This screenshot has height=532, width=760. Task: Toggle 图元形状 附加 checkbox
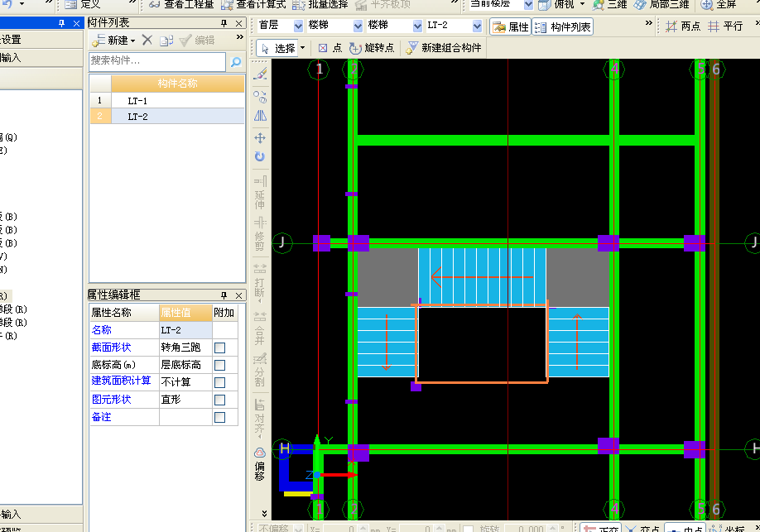220,400
